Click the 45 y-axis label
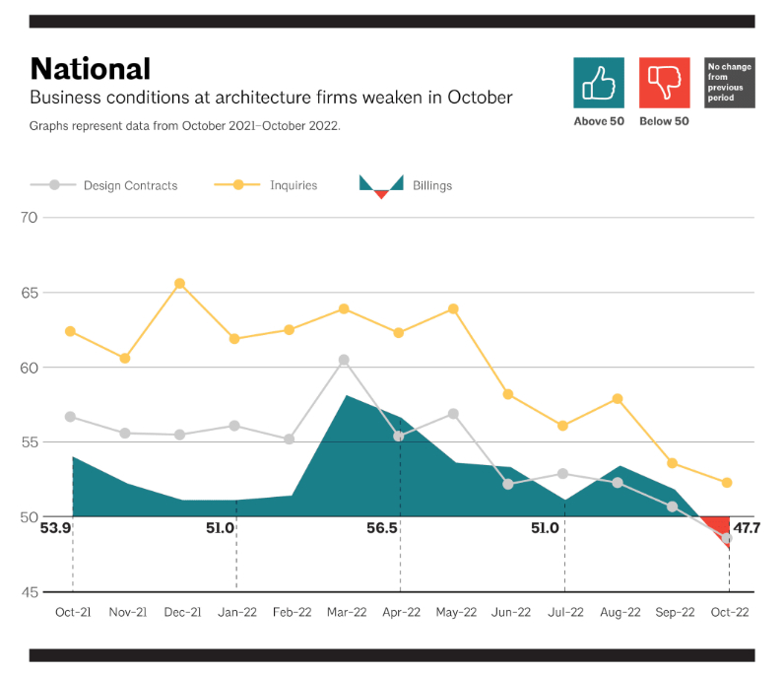 pos(29,592)
